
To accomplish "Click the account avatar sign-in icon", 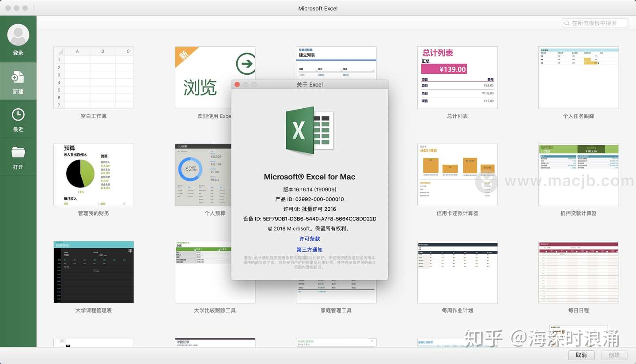I will [18, 35].
